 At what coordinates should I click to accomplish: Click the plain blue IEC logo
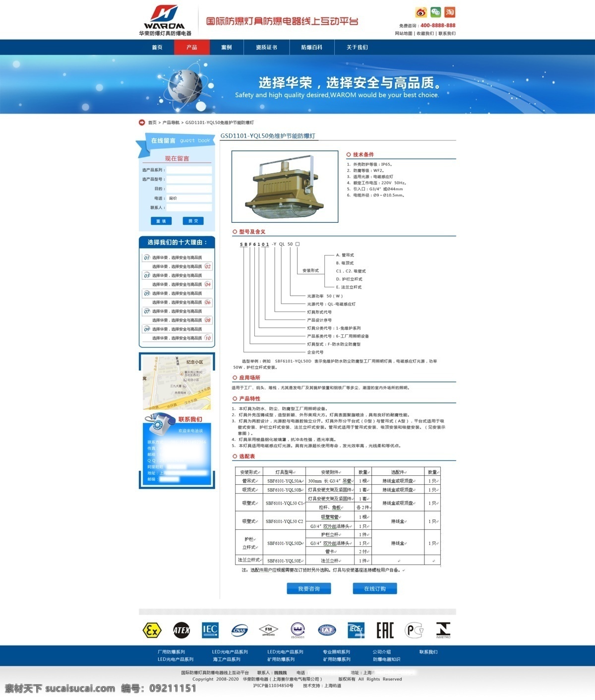210,630
